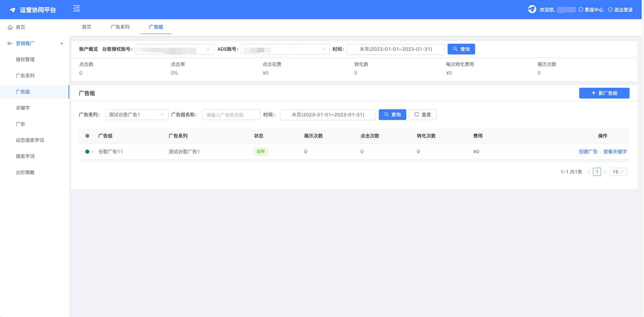644x317 pixels.
Task: Click the home icon beside 首页 in sidebar
Action: (x=10, y=27)
